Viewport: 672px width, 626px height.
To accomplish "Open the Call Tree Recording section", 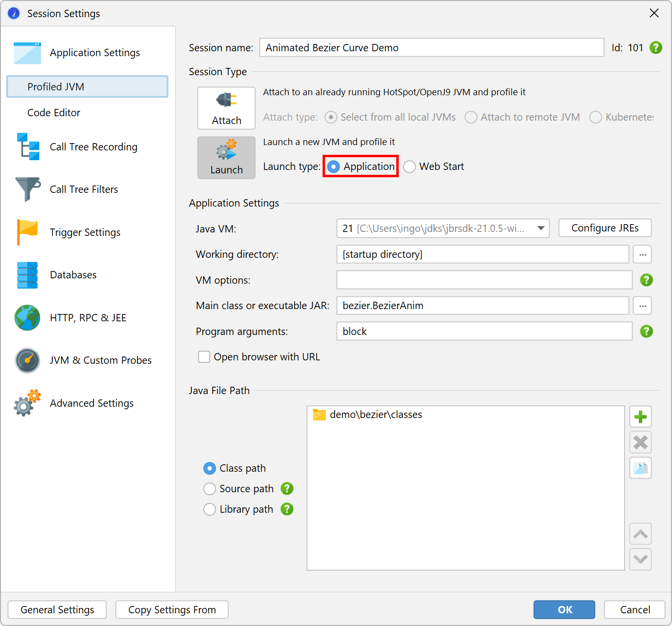I will [93, 147].
